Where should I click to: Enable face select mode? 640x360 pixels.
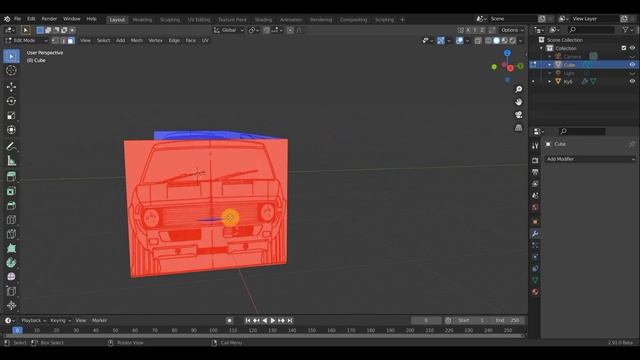point(71,40)
